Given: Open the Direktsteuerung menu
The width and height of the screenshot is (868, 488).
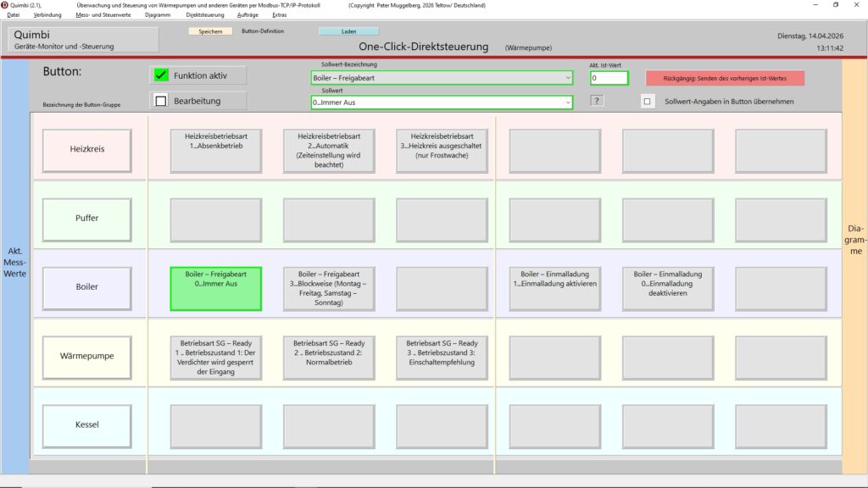Looking at the screenshot, I should point(204,15).
